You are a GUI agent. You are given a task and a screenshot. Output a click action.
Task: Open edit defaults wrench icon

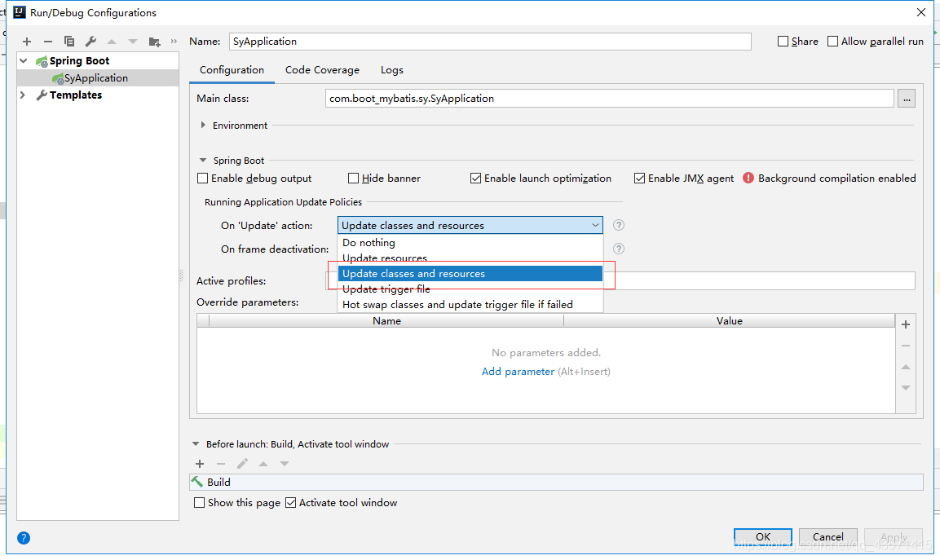click(90, 42)
